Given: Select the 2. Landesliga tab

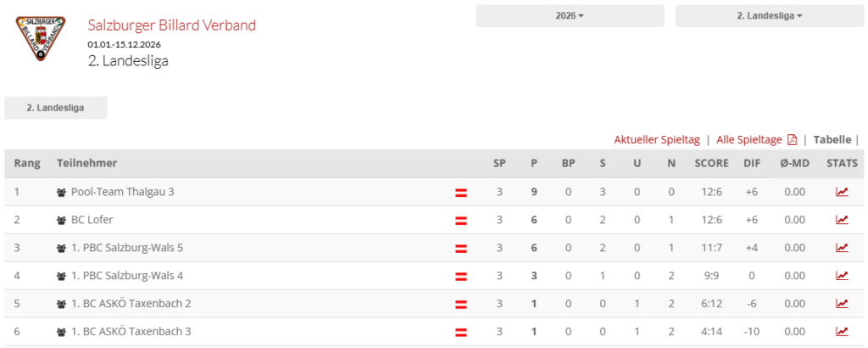Looking at the screenshot, I should (x=55, y=108).
